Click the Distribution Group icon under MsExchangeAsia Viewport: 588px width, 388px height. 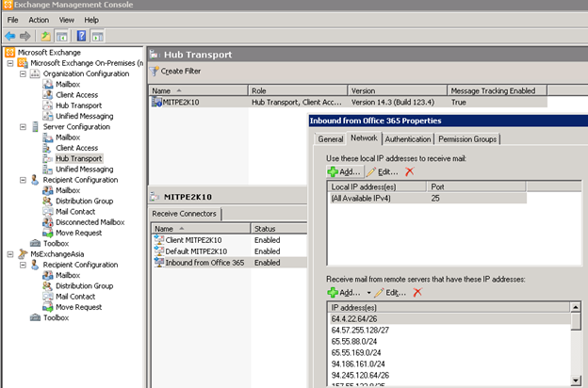48,286
